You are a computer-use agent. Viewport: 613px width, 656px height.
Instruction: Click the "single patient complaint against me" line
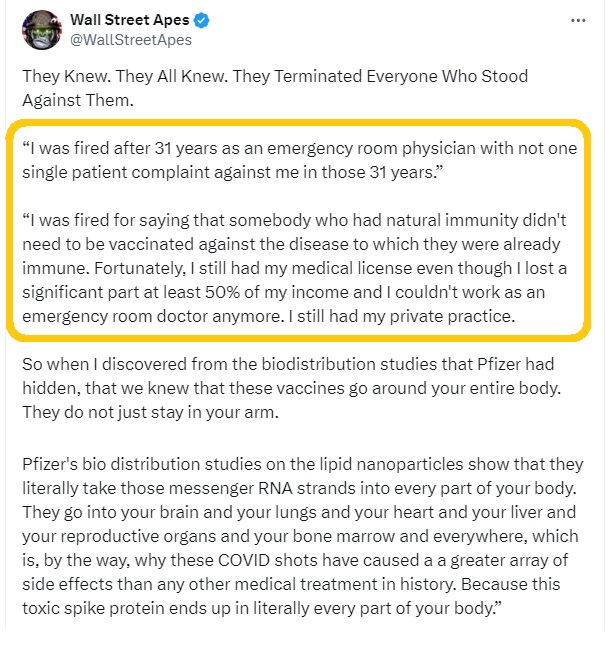232,172
